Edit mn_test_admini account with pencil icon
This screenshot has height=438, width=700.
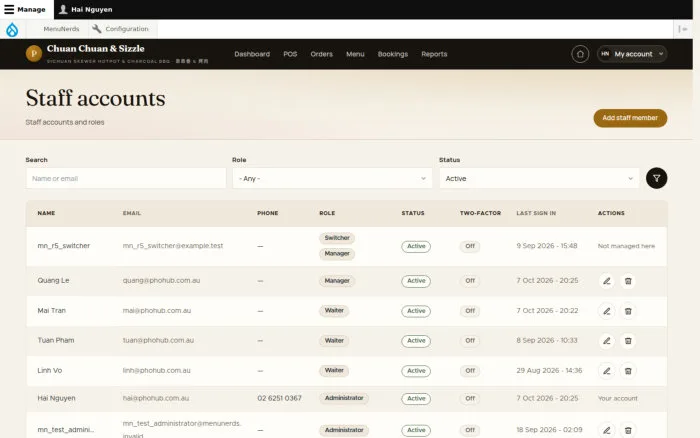606,430
